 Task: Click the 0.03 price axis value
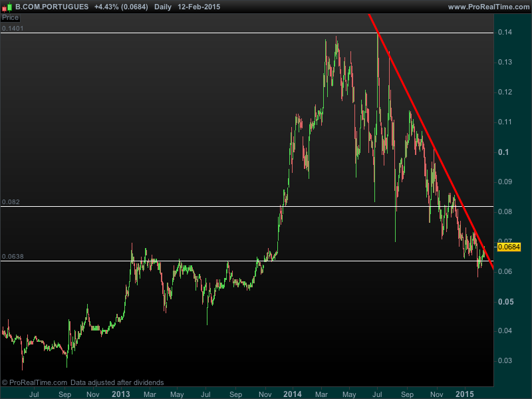coord(505,360)
